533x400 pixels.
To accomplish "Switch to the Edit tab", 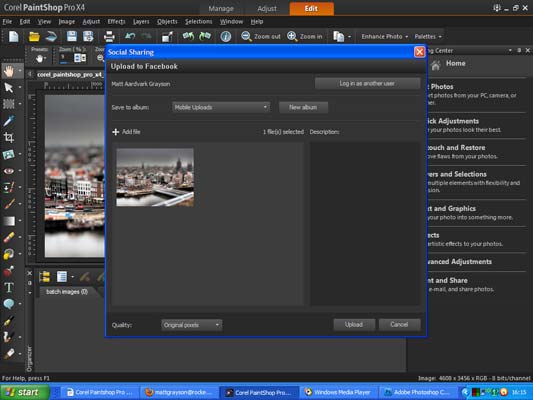I will point(311,8).
